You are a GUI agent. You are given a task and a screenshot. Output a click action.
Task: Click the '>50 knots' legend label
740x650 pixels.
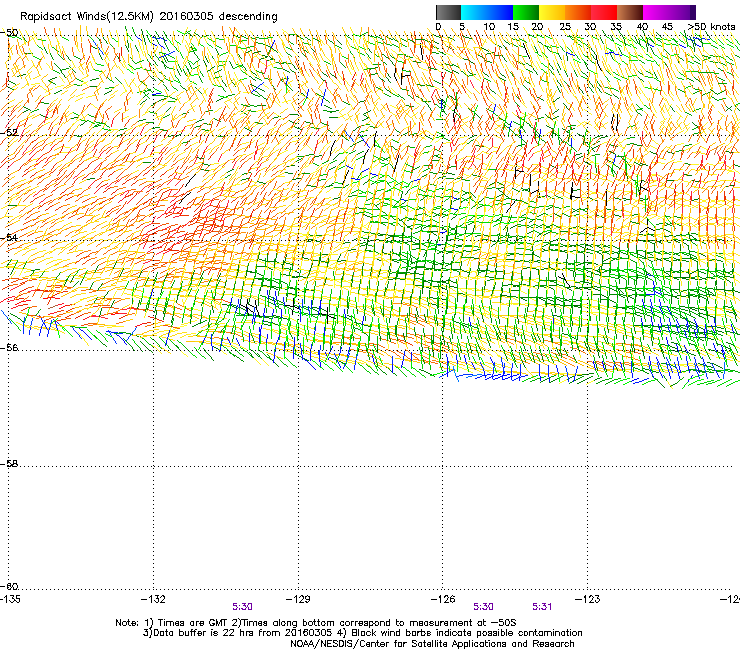pyautogui.click(x=711, y=27)
